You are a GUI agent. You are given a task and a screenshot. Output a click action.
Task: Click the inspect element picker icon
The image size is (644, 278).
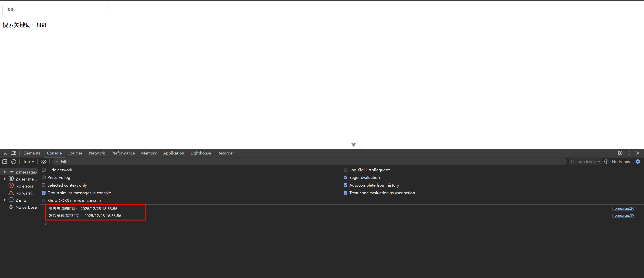coord(5,153)
